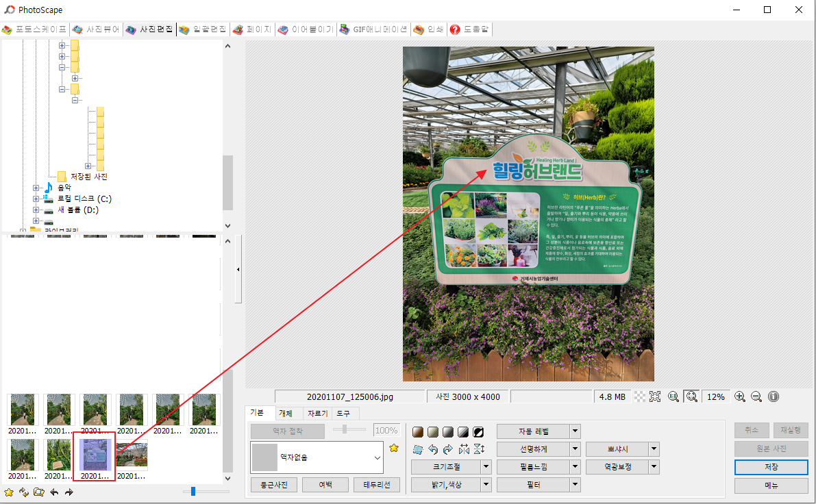This screenshot has width=816, height=504.
Task: View photo at actual 1:1 size
Action: [673, 397]
